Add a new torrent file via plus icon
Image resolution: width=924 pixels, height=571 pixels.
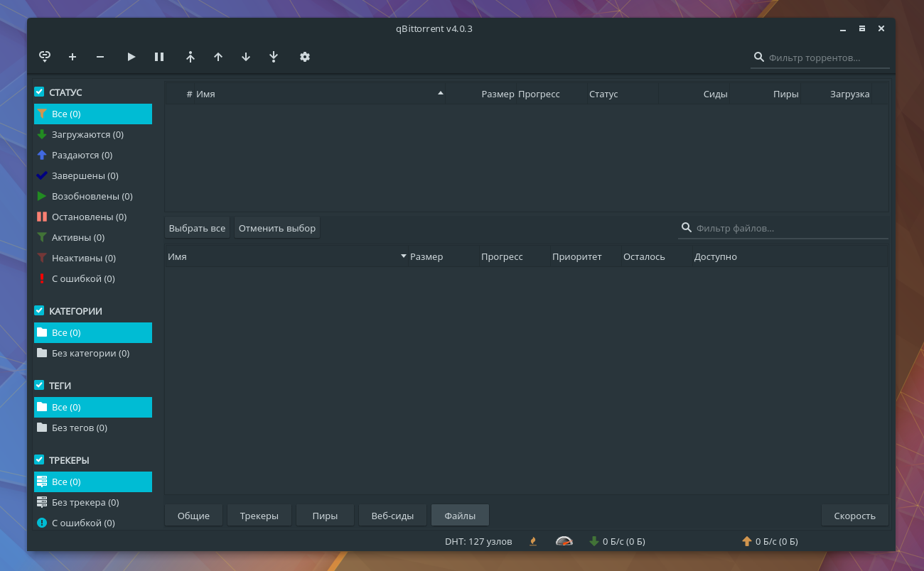click(72, 57)
